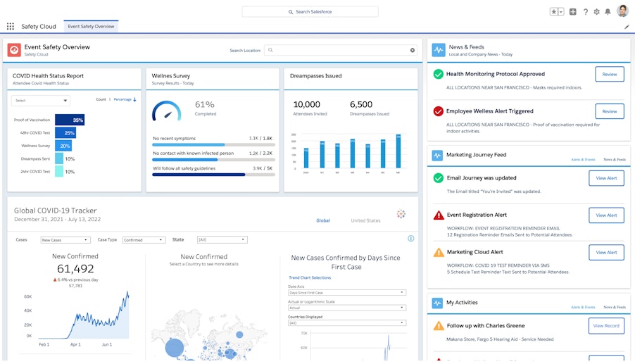
Task: Click the News & Feeds pulse icon
Action: (439, 50)
